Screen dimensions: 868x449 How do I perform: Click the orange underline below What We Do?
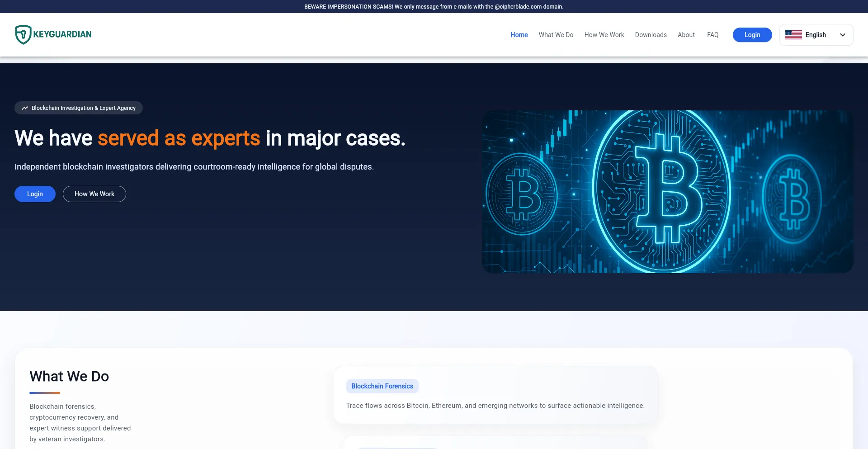45,392
